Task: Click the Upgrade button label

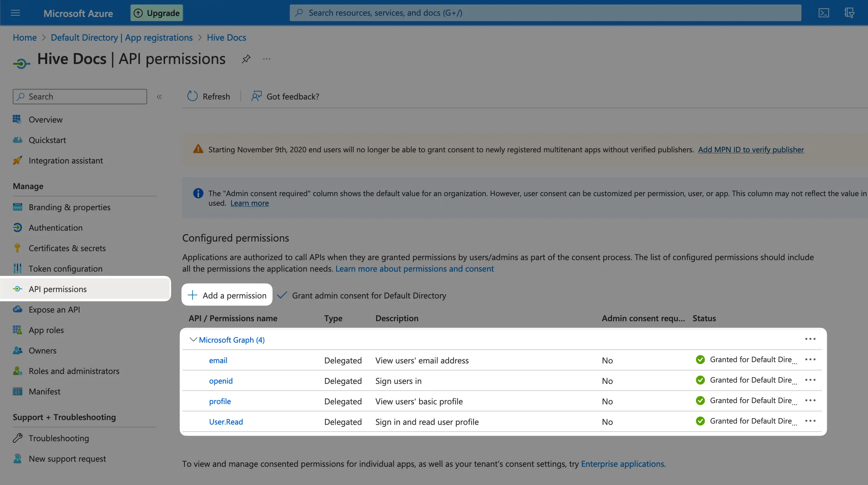Action: coord(163,13)
